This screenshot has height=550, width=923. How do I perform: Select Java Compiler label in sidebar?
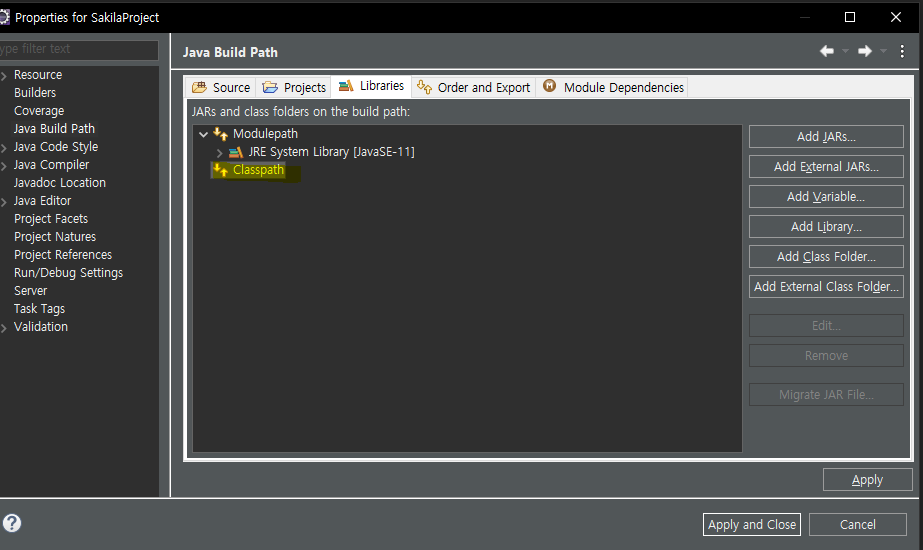click(51, 165)
